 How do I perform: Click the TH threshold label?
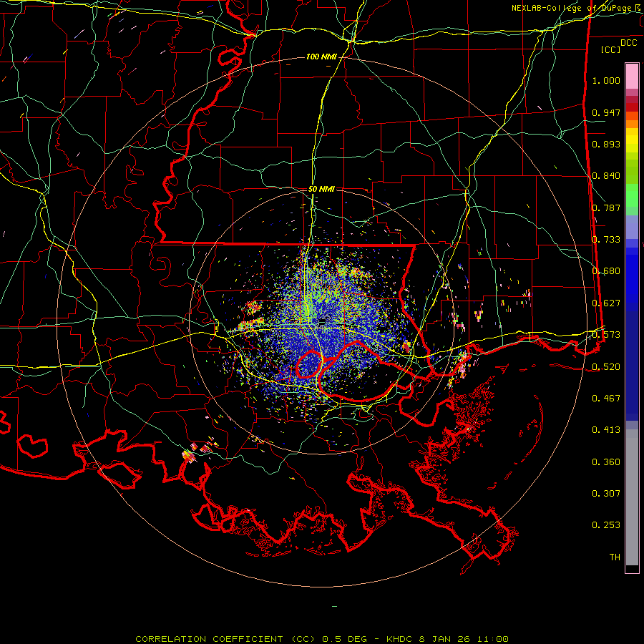point(615,557)
